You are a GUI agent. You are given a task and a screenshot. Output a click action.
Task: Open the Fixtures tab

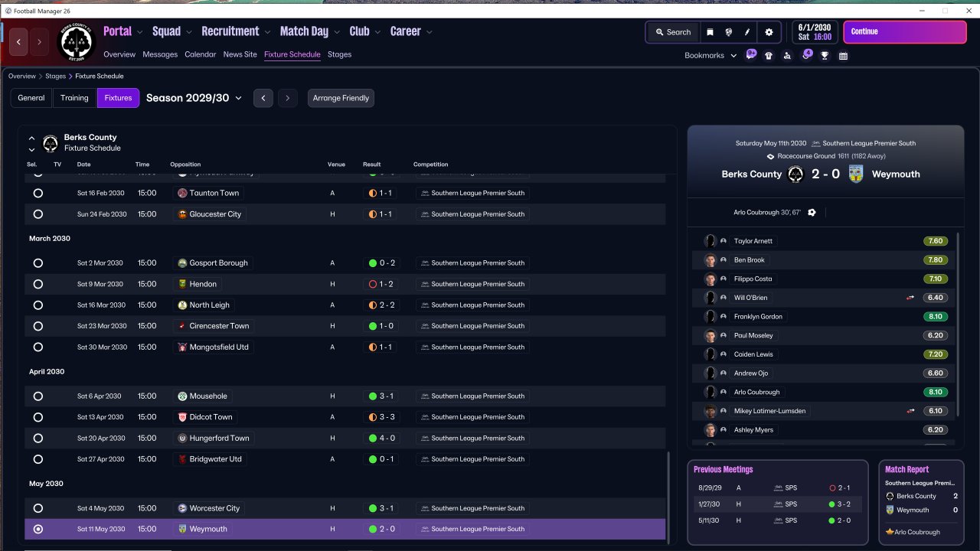click(119, 98)
